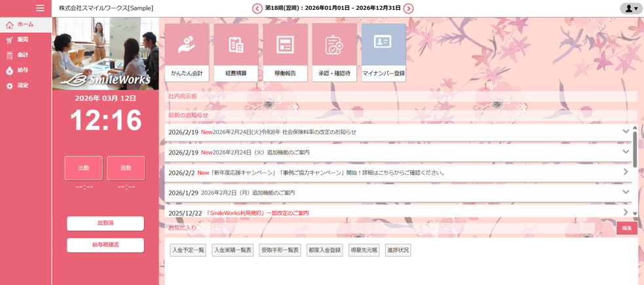Toggle the hamburger menu in sidebar
This screenshot has height=285, width=644.
[x=40, y=8]
